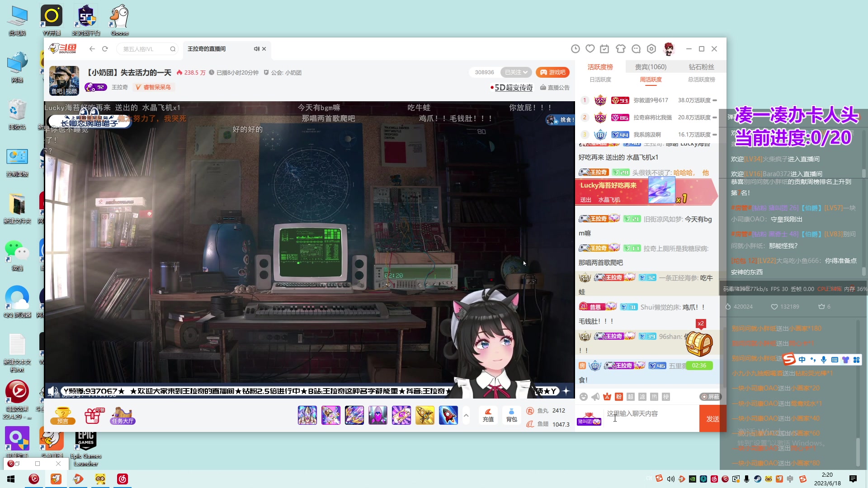
Task: Open messages chat bubble icon
Action: coord(636,49)
